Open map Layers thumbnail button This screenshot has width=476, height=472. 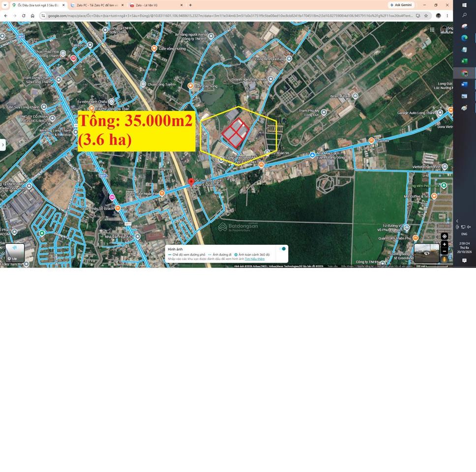pos(15,253)
